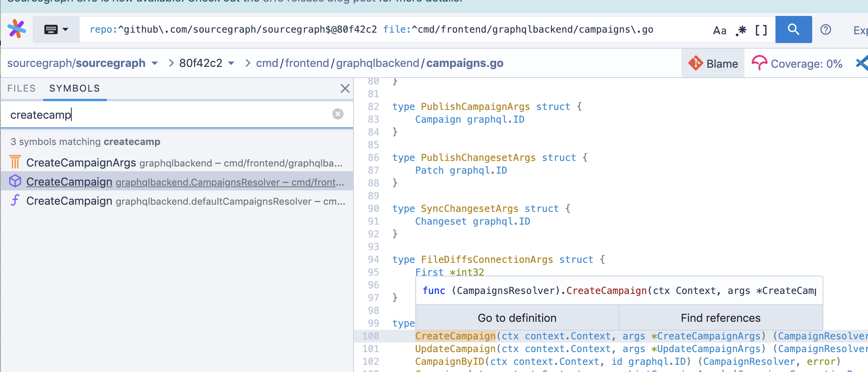The width and height of the screenshot is (868, 372).
Task: Navigate to graphqlbackend breadcrumb folder
Action: 377,63
